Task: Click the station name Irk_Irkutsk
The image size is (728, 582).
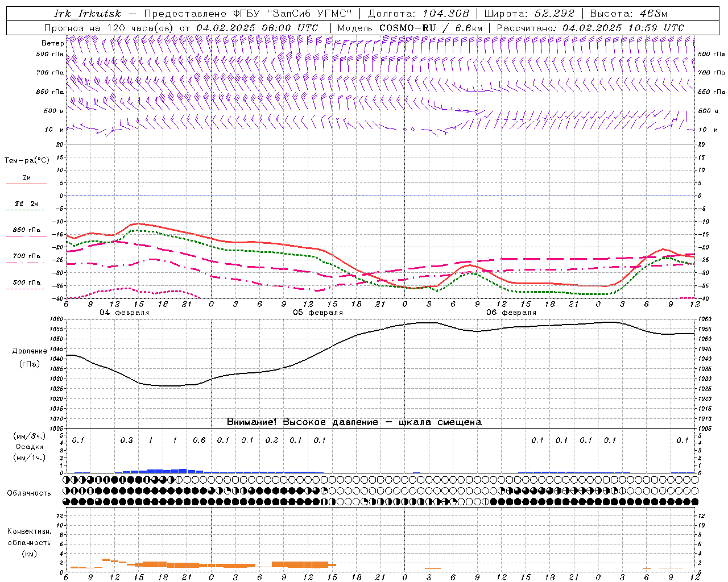Action: point(88,14)
